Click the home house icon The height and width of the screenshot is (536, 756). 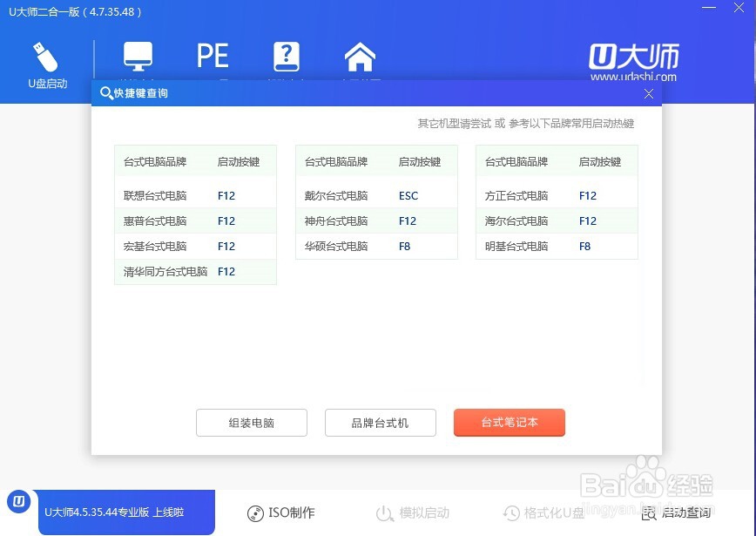coord(360,57)
